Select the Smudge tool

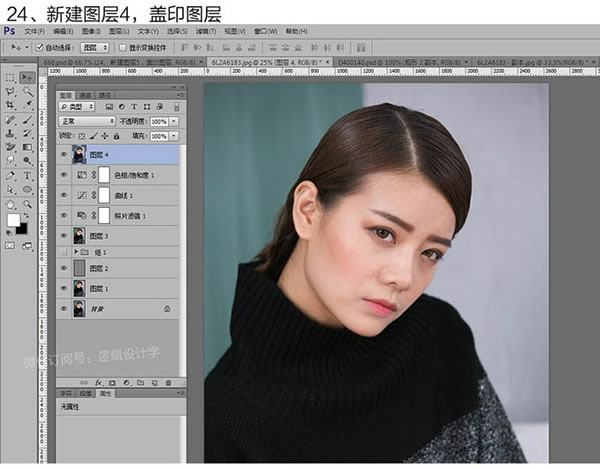coord(10,160)
